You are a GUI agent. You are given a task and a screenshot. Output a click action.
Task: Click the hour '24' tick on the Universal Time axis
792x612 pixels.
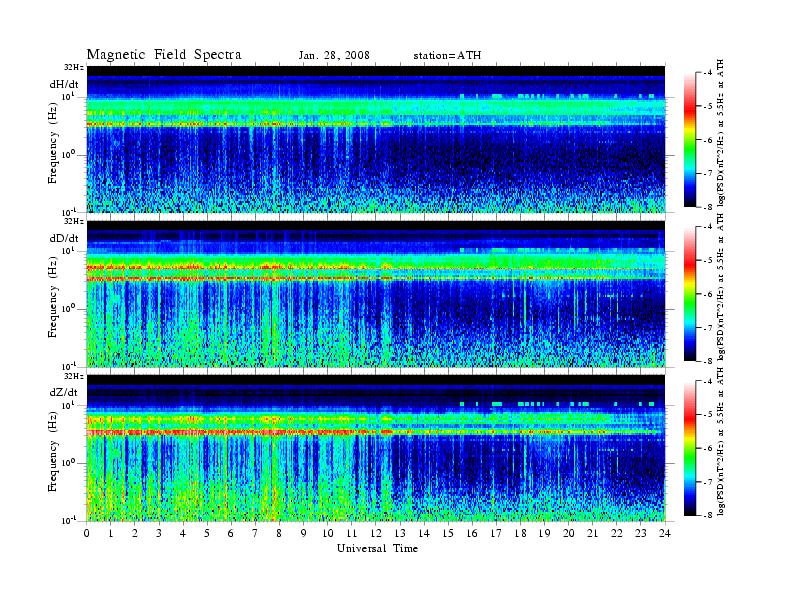[x=665, y=534]
